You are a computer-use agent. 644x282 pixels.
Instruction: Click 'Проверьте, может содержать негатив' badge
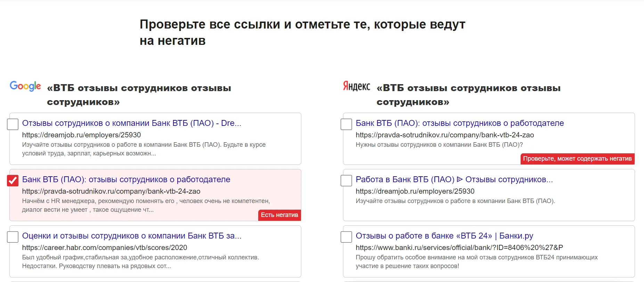(577, 159)
